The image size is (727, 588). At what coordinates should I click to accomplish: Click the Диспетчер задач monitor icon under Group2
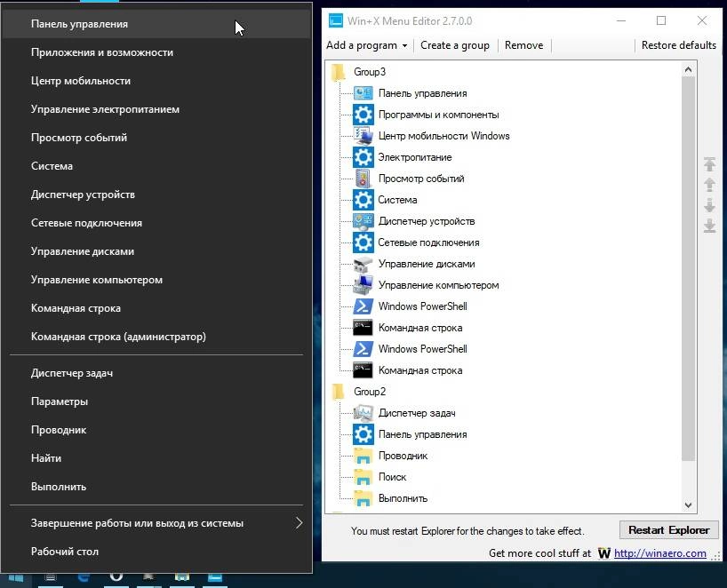click(x=363, y=413)
